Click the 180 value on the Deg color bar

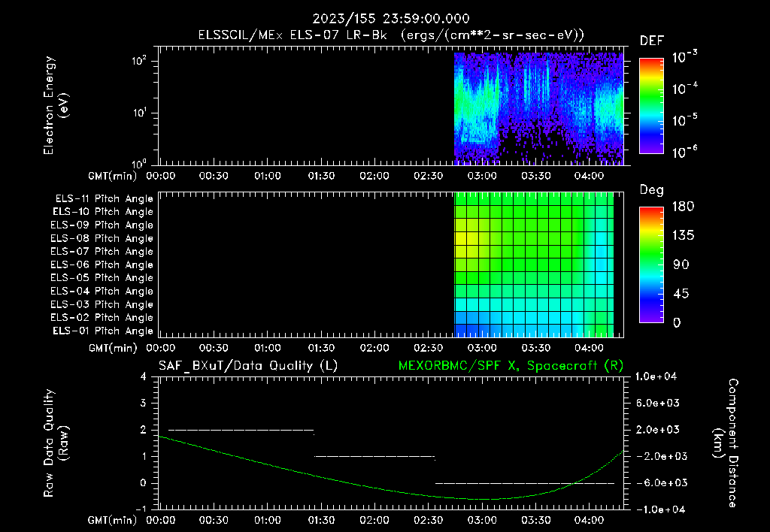pos(683,207)
